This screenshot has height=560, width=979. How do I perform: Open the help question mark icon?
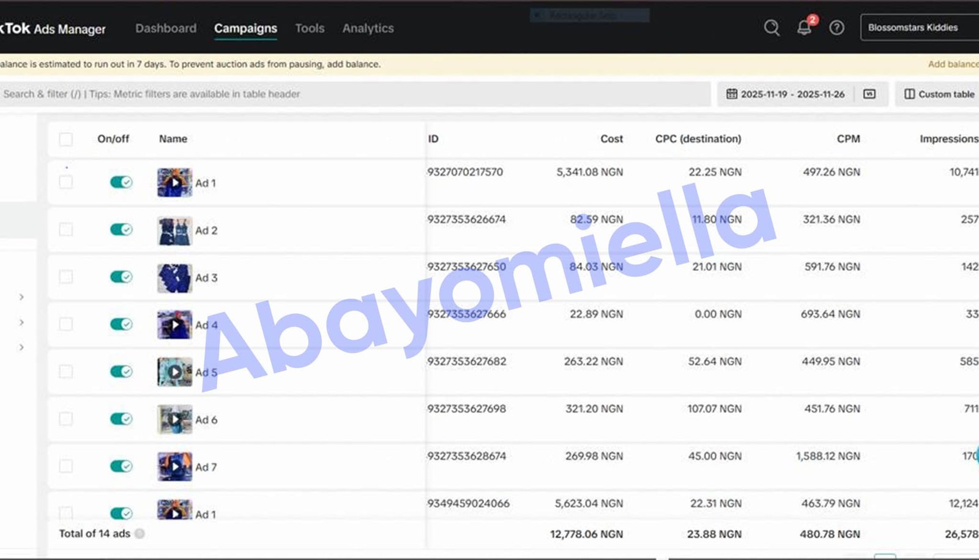tap(836, 28)
